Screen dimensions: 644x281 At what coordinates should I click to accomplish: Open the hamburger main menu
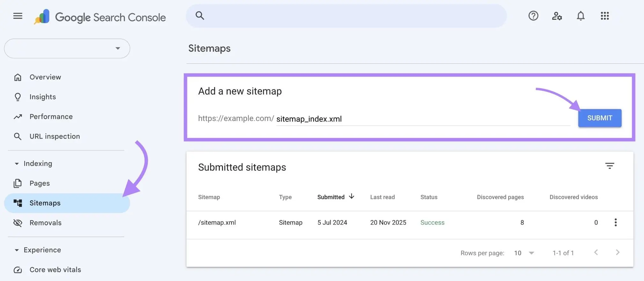coord(18,16)
